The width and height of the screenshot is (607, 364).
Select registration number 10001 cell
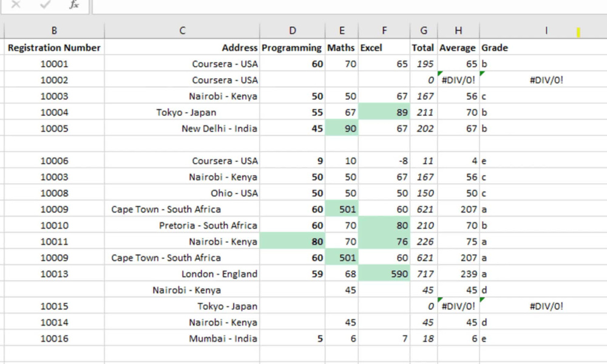(x=54, y=64)
